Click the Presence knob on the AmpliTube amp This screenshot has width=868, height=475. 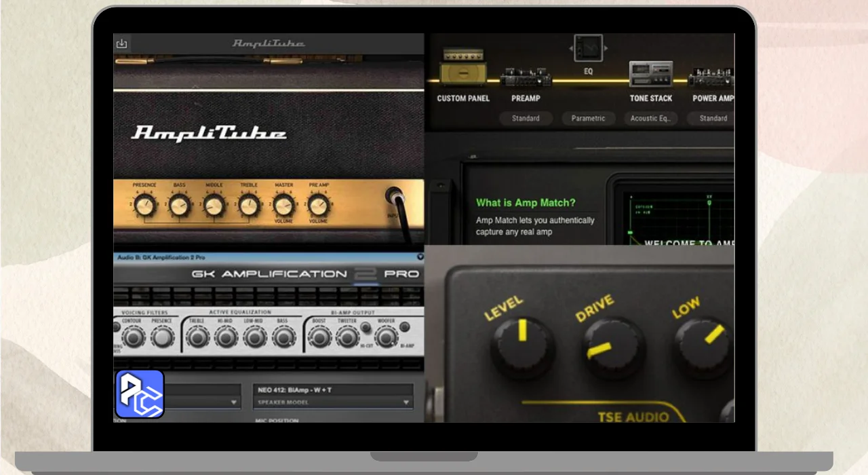coord(144,205)
